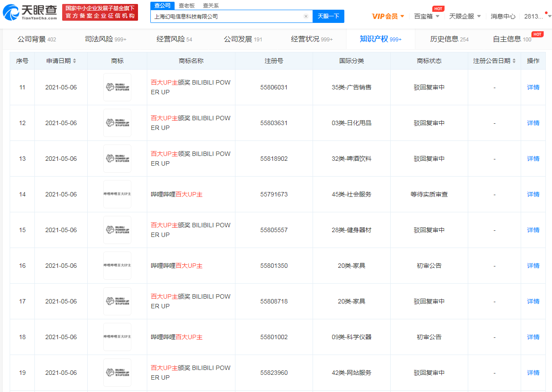Open trademark thumbnail in row 19

[x=117, y=373]
